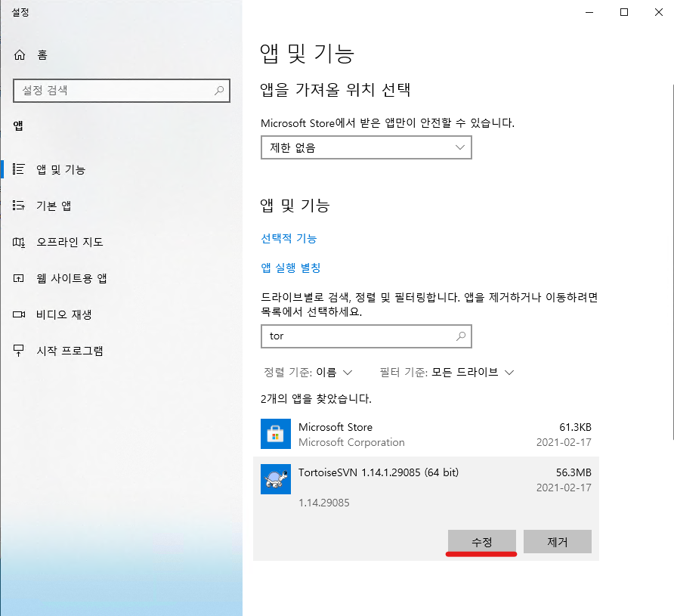Click the Microsoft Corporation publisher text
The width and height of the screenshot is (674, 616).
tap(351, 442)
